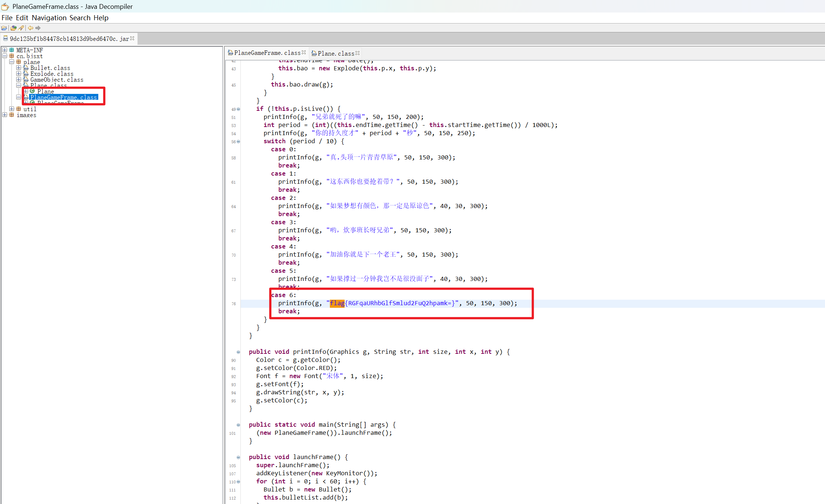Select Explode.class in the tree

tap(52, 74)
